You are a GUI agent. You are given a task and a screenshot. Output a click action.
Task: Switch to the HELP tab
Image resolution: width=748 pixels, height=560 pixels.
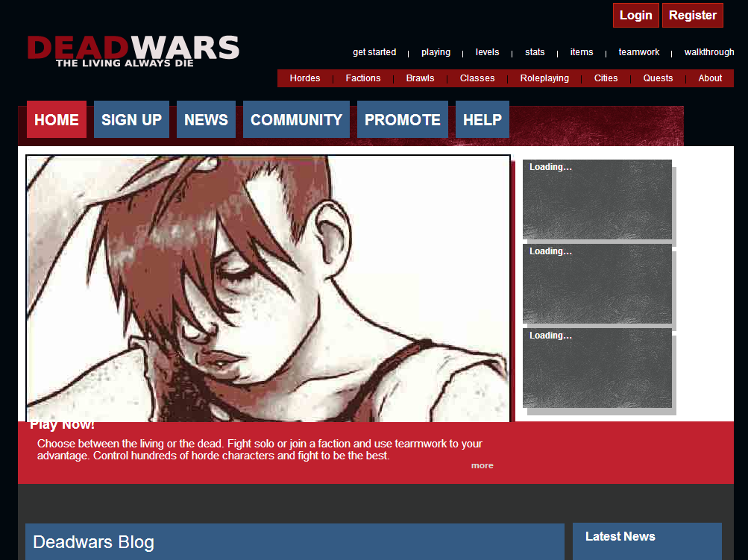click(x=483, y=119)
